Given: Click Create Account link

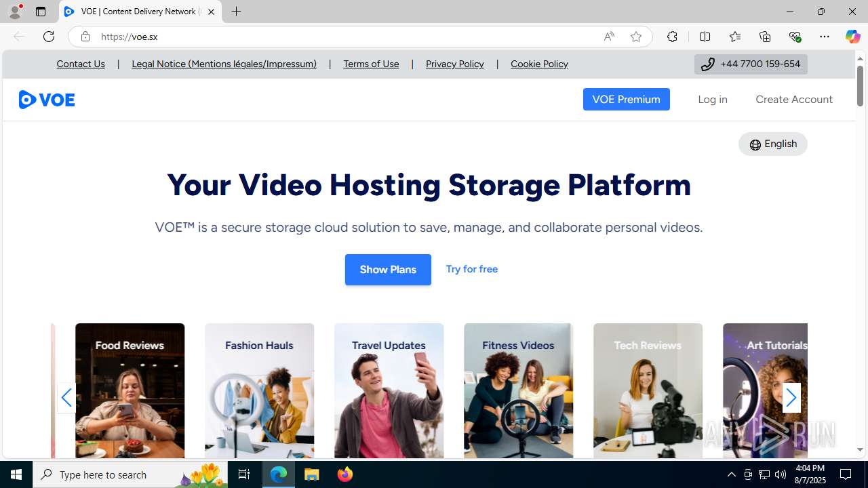Looking at the screenshot, I should click(x=794, y=99).
